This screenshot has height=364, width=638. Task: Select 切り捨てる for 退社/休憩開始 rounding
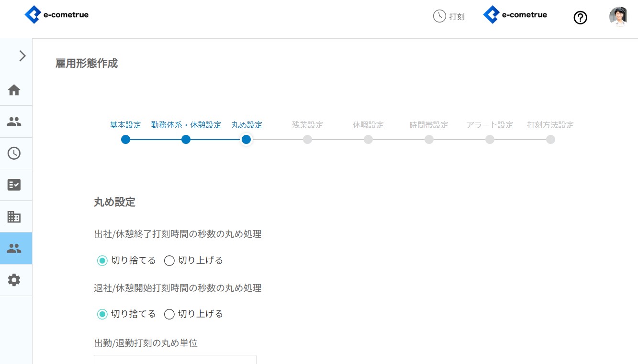(x=102, y=314)
